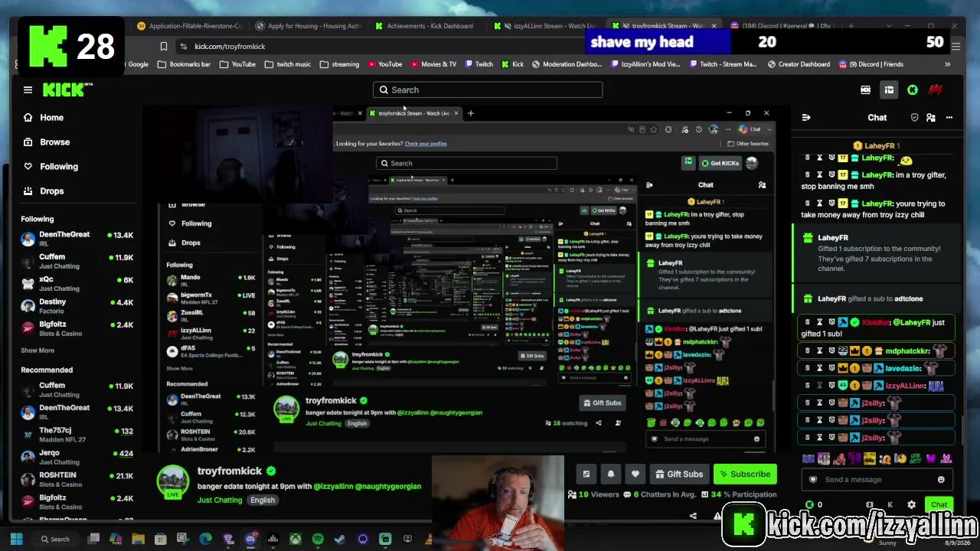Open the (9) Discord | Friends bookmark
Image resolution: width=980 pixels, height=551 pixels.
point(871,64)
